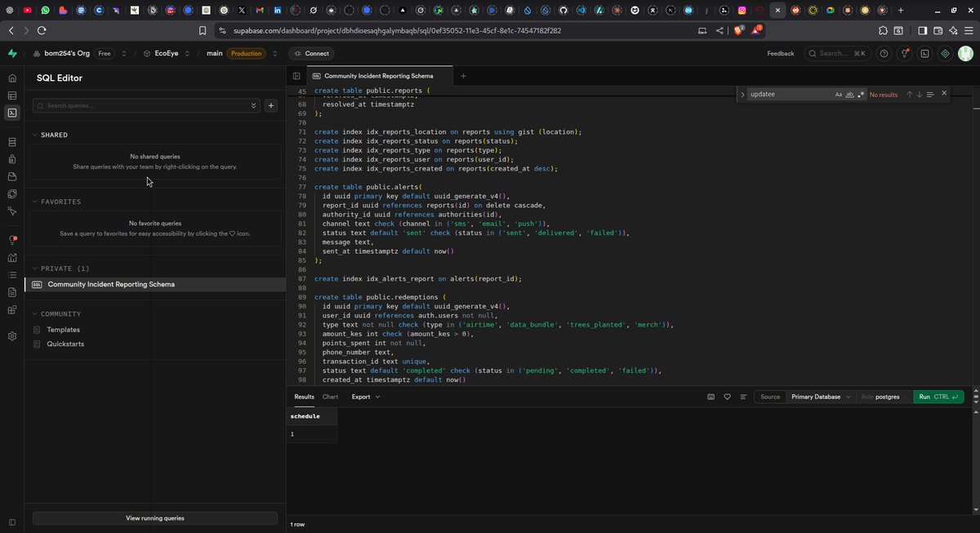Screen dimensions: 980x533
Task: Open the Export dropdown
Action: pos(366,397)
